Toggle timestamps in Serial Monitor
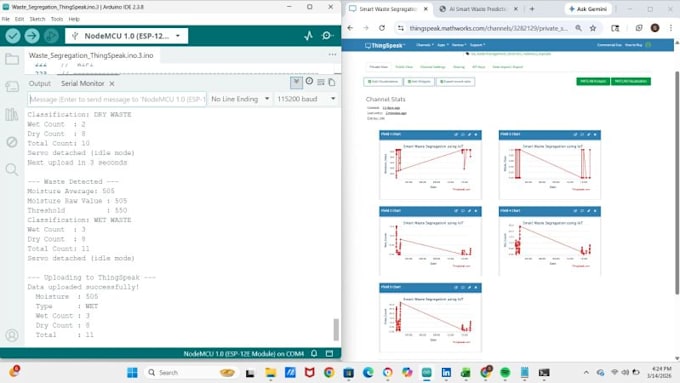Viewport: 680px width, 383px height. (x=309, y=81)
